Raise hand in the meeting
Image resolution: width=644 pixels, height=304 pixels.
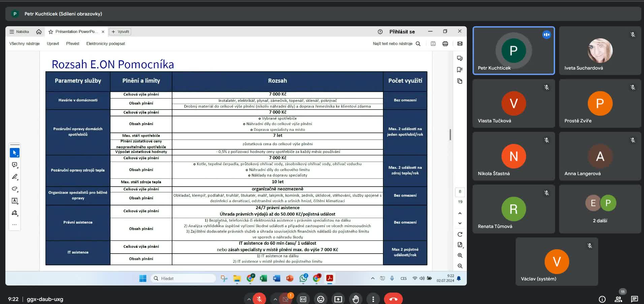[356, 299]
